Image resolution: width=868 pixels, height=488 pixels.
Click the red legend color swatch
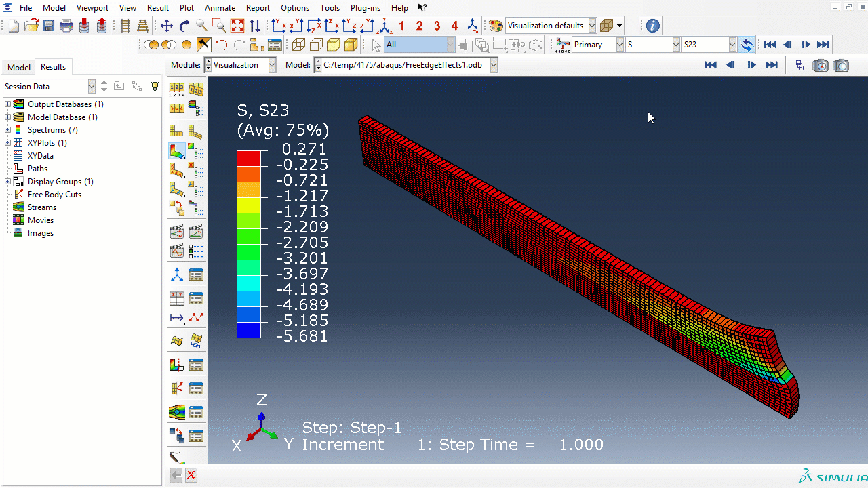[248, 158]
